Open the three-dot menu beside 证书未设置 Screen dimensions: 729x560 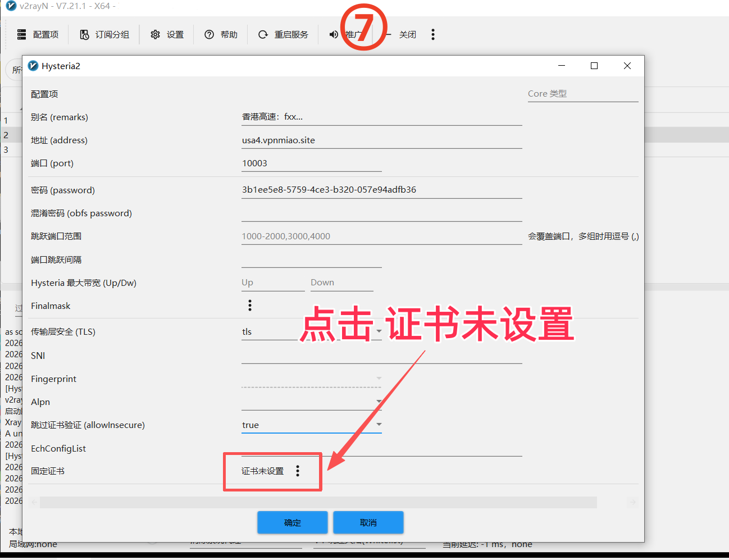298,471
